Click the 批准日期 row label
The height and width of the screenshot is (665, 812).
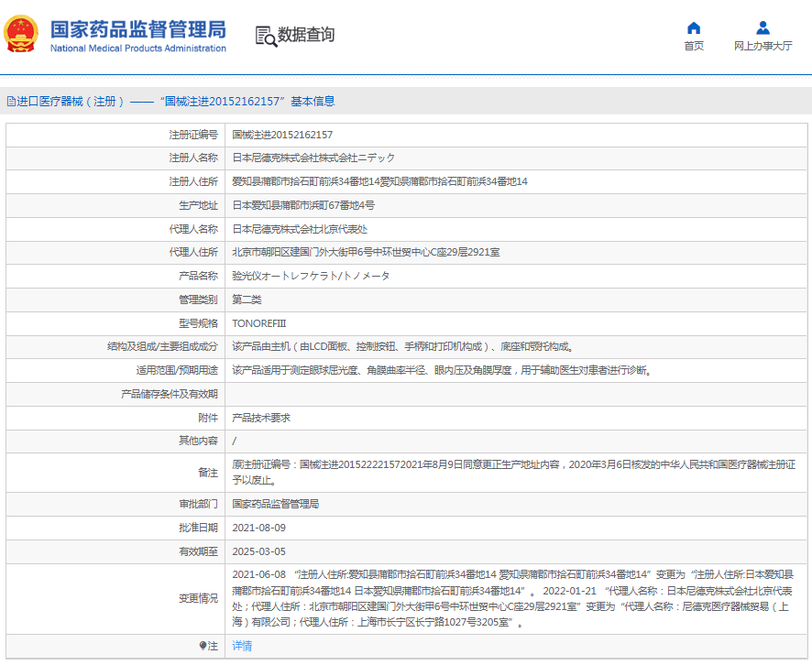pyautogui.click(x=198, y=528)
